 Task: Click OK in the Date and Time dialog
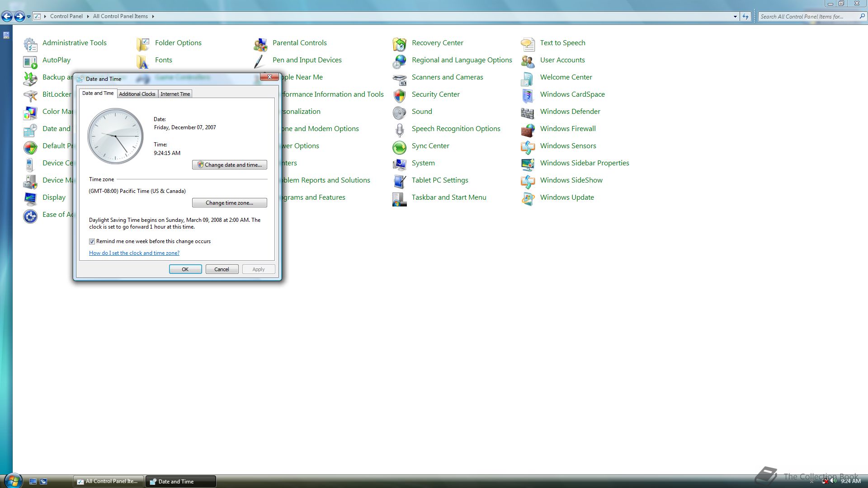point(185,269)
